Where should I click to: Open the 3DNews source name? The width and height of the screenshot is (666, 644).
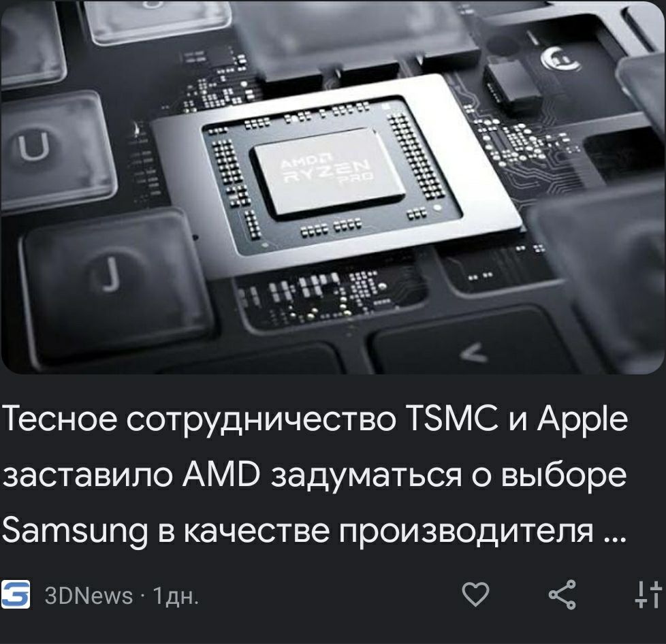89,596
